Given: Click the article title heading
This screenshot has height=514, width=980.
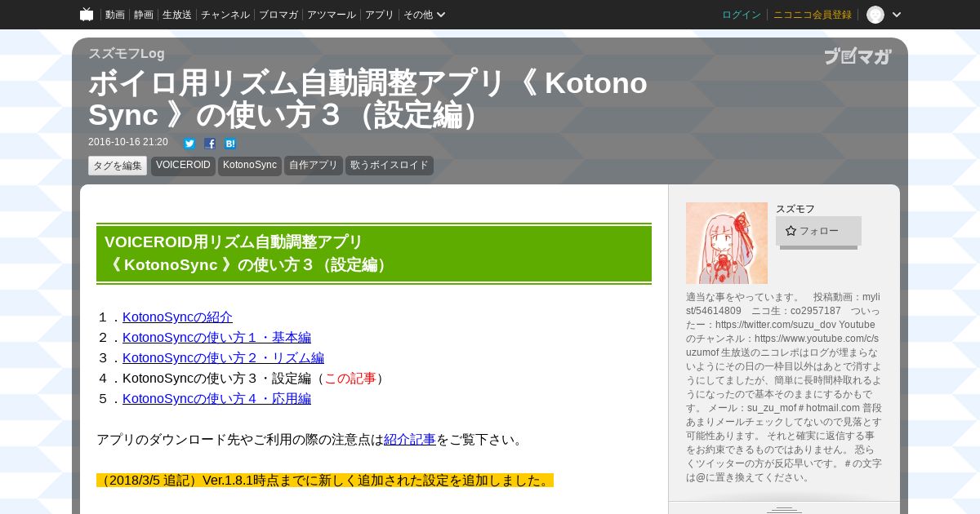Looking at the screenshot, I should 367,99.
